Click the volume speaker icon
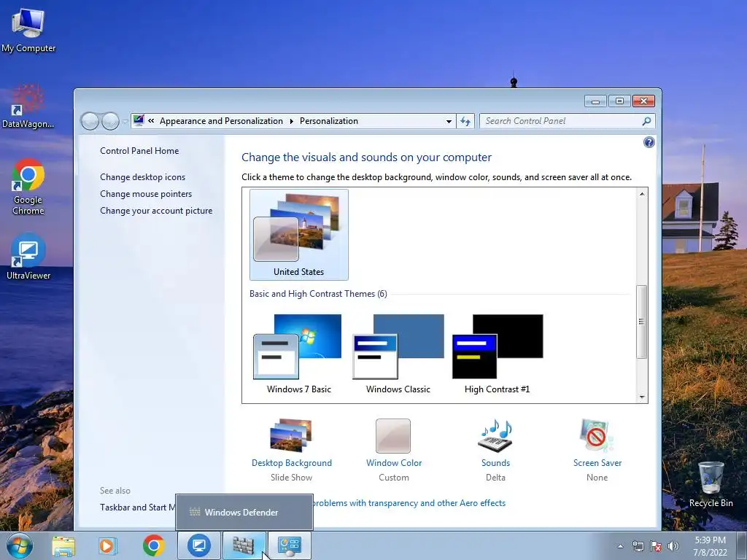This screenshot has width=747, height=560. point(673,546)
